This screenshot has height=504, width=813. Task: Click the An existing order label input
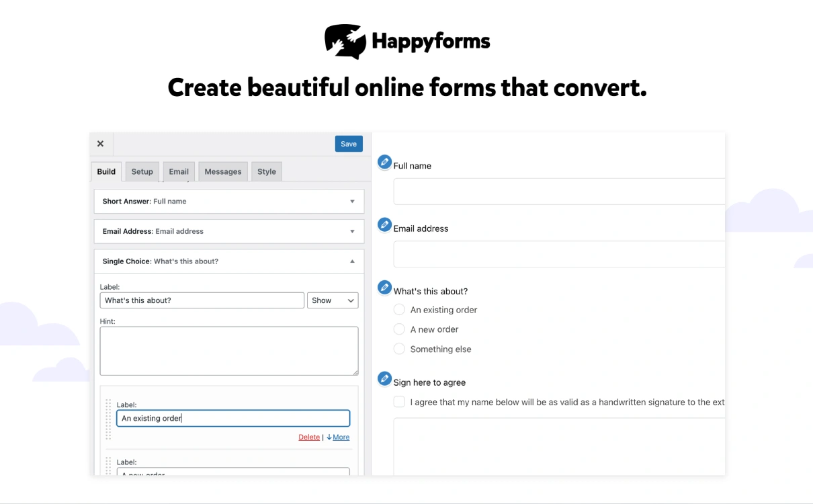[233, 418]
